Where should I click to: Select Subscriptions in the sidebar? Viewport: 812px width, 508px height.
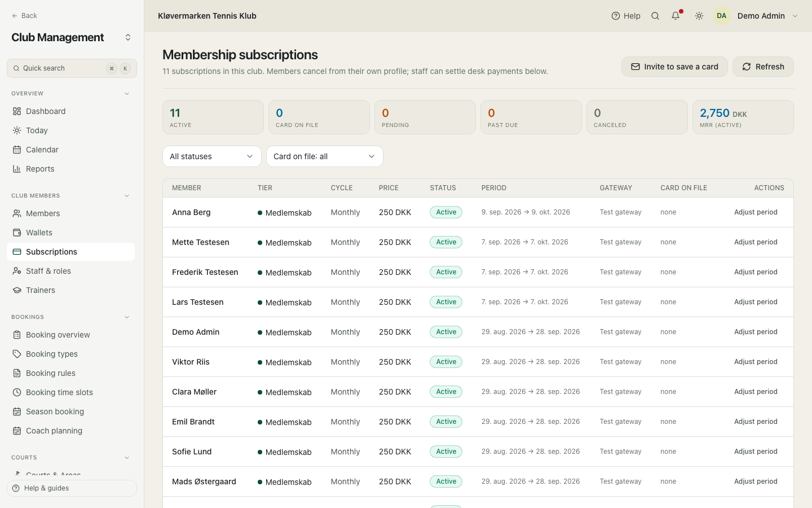click(70, 252)
